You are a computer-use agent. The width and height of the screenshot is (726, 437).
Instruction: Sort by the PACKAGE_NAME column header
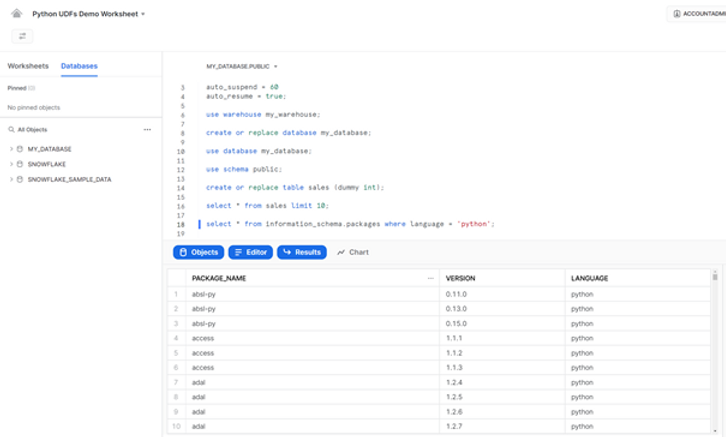(219, 278)
